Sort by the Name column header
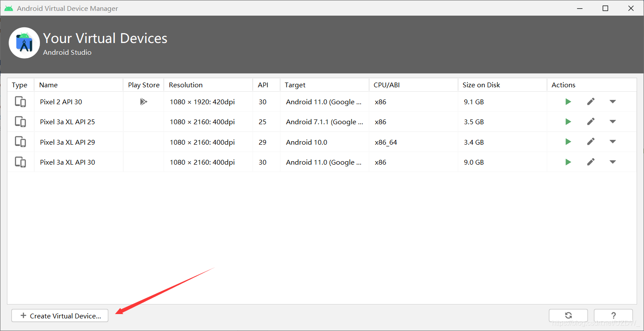This screenshot has height=331, width=644. pos(79,85)
